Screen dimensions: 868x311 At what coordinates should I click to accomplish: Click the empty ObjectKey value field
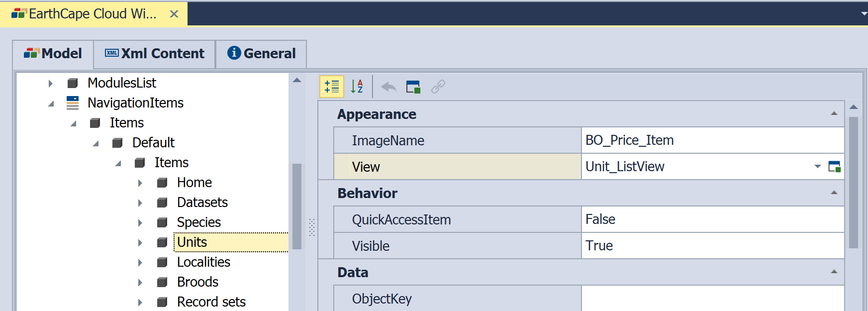(x=713, y=299)
